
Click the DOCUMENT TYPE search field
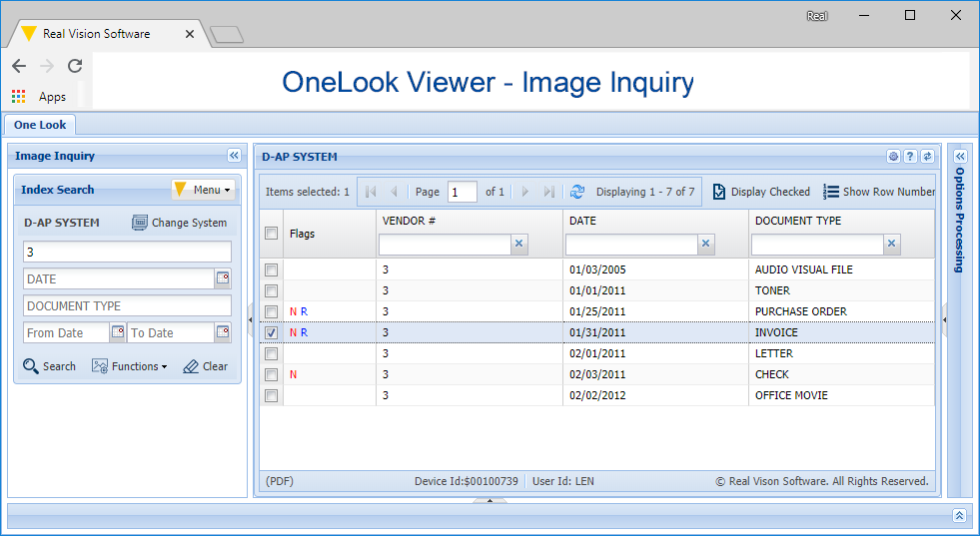click(127, 305)
